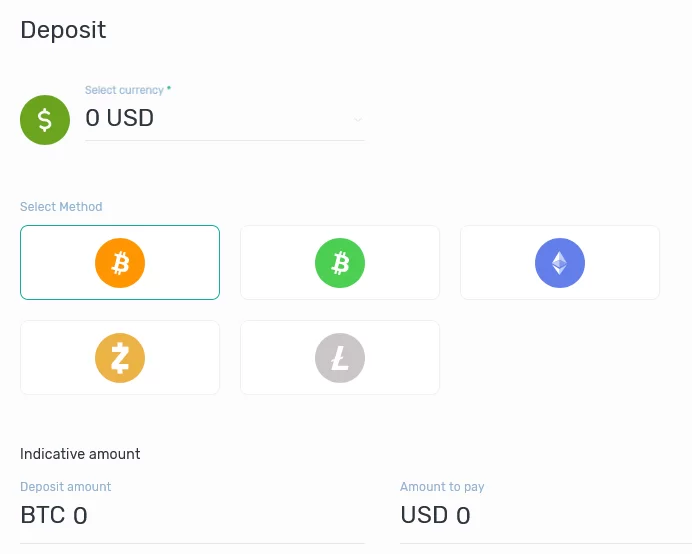Pick the blue Ethereum icon

(560, 263)
